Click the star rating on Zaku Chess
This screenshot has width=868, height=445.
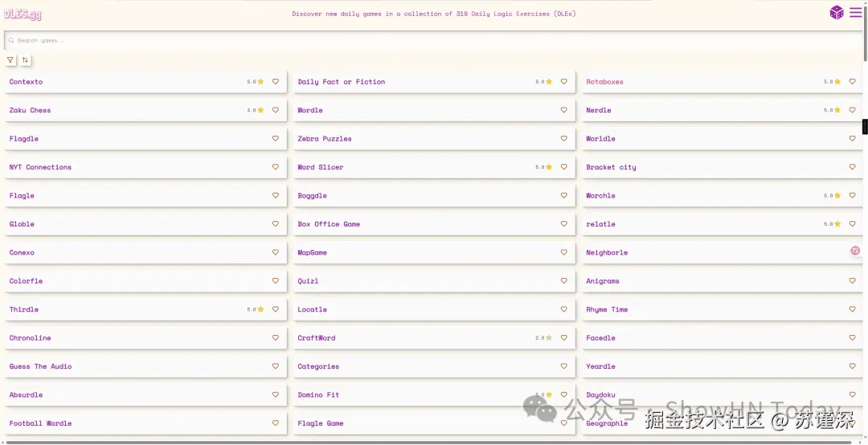click(x=256, y=110)
